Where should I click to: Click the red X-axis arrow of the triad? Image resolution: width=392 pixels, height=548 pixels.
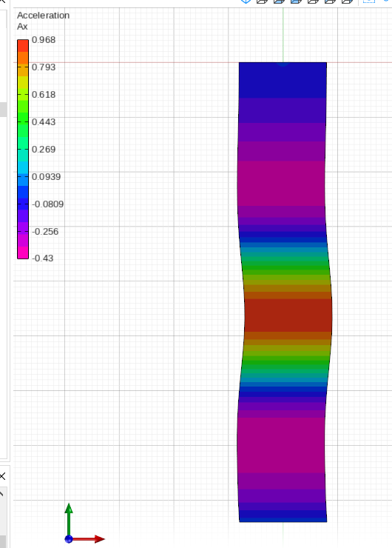[89, 539]
